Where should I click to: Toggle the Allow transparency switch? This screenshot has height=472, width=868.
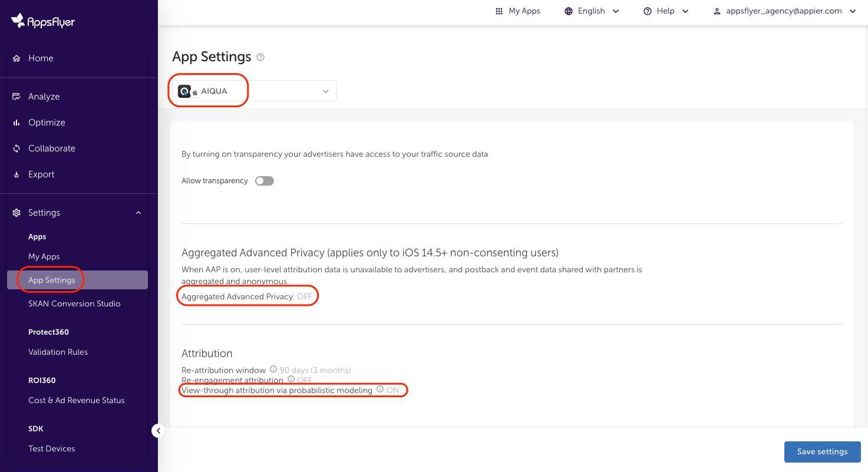pyautogui.click(x=265, y=181)
